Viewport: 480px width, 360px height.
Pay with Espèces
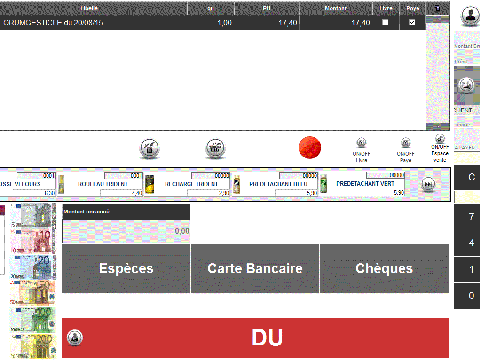tap(126, 268)
